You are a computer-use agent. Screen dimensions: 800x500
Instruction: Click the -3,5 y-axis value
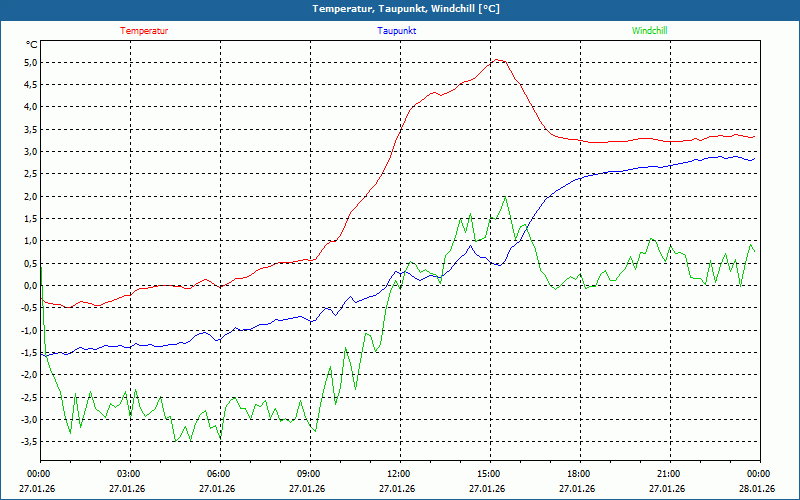click(30, 441)
